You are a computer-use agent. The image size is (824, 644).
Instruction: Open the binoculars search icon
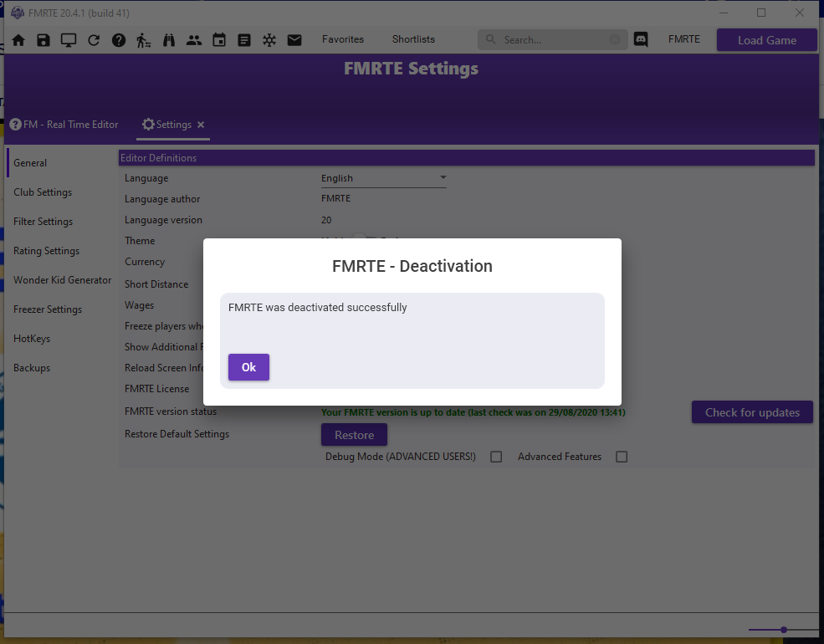(x=169, y=40)
